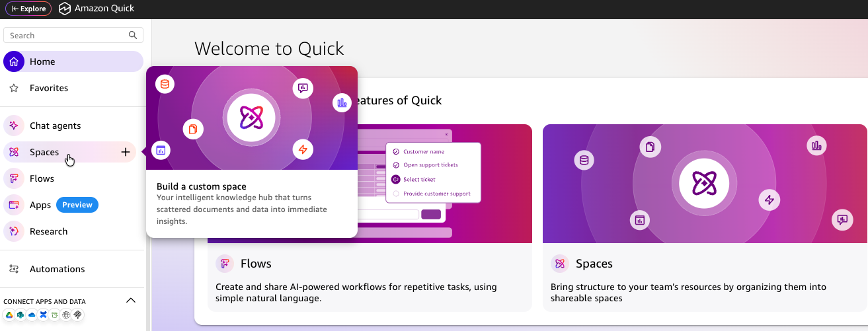Open the Spaces card title
868x331 pixels.
[x=594, y=264]
